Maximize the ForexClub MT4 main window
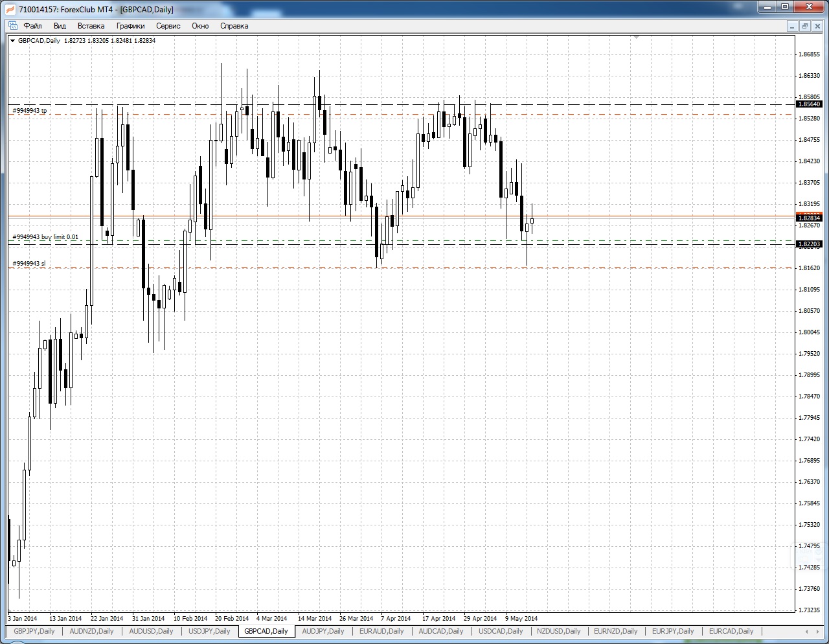The width and height of the screenshot is (829, 644). (785, 6)
